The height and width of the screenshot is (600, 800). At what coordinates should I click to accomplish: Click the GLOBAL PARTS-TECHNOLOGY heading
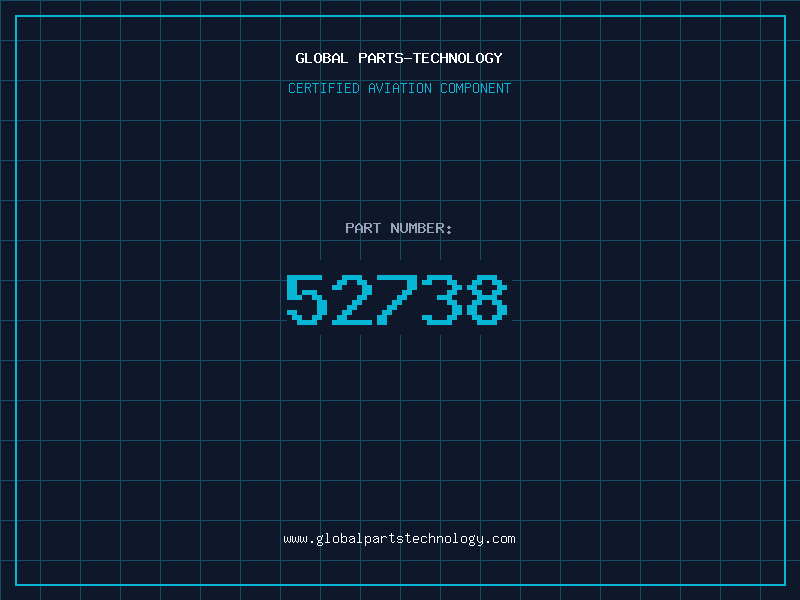(x=399, y=58)
